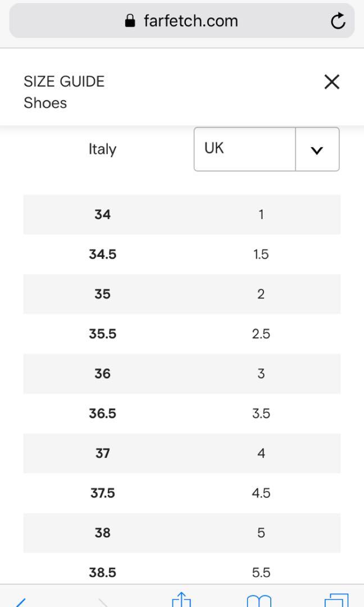Select the Italy 35.5 row
Viewport: 364px width, 607px height.
(x=182, y=334)
